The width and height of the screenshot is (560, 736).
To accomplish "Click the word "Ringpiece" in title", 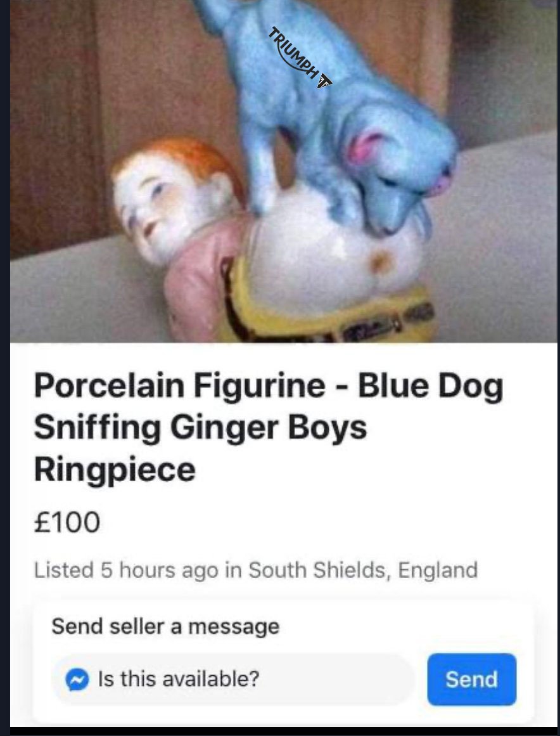I will tap(115, 470).
